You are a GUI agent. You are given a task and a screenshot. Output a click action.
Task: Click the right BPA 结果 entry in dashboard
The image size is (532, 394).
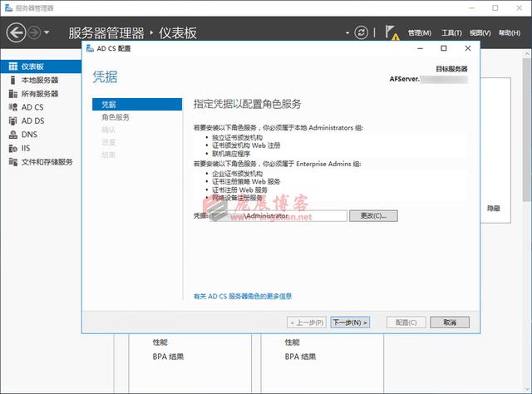(300, 357)
